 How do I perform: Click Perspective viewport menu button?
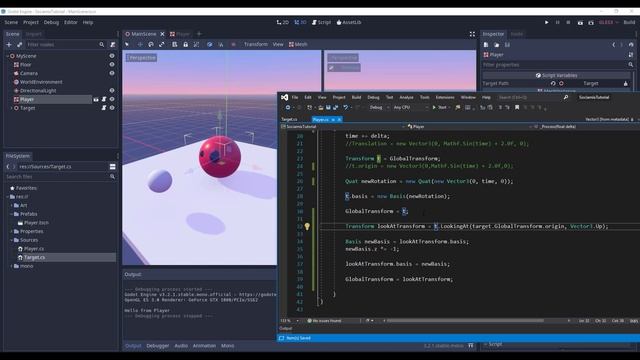(141, 58)
